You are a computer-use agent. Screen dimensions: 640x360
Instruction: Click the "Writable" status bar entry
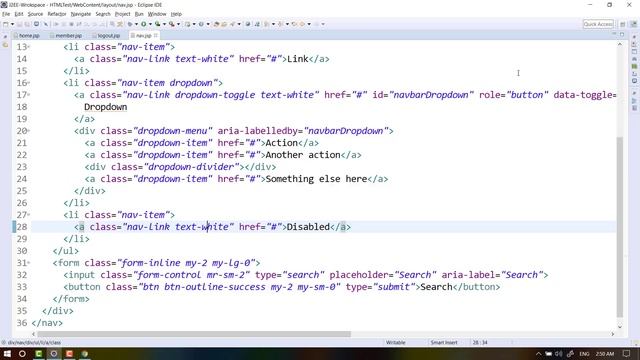[396, 342]
